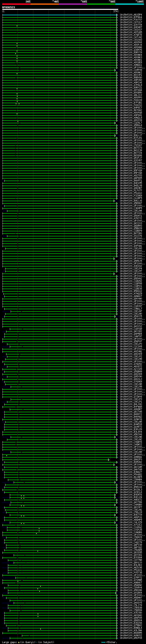
Task: Open hit UniRef100_C6T017
Action: (x=131, y=22)
